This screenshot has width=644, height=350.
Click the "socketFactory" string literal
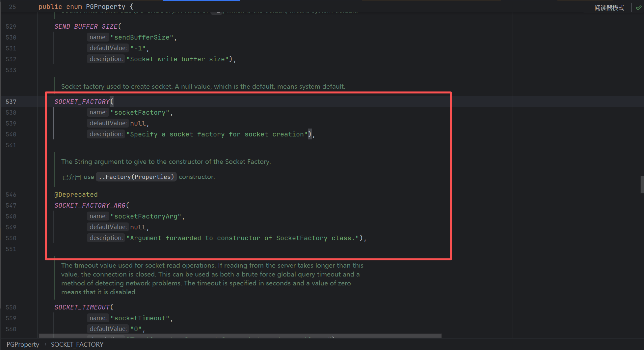click(x=140, y=112)
